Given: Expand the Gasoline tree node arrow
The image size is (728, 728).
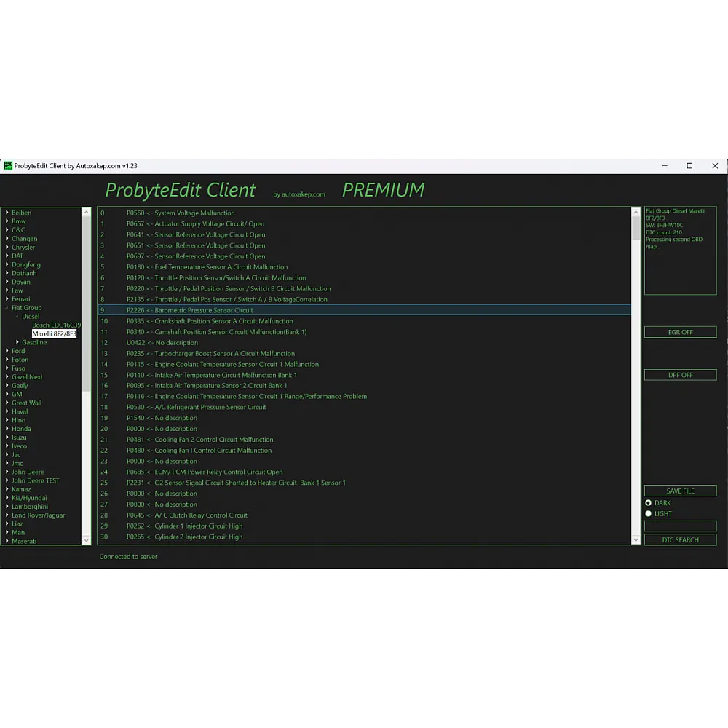Looking at the screenshot, I should pyautogui.click(x=17, y=342).
